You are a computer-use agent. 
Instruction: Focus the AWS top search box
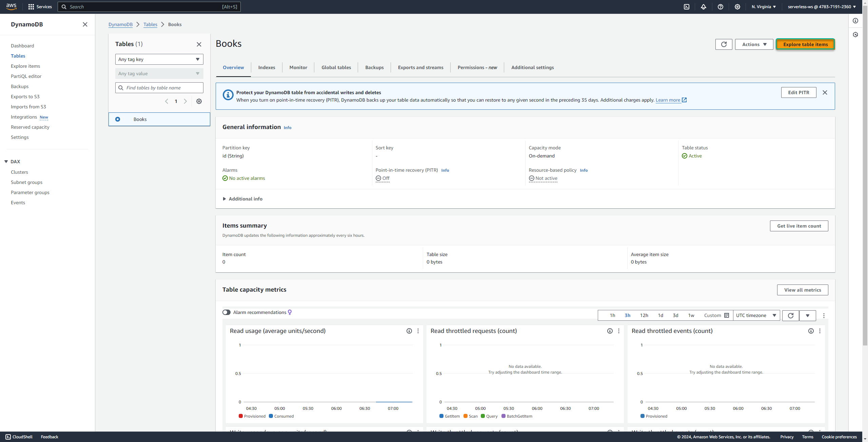149,7
